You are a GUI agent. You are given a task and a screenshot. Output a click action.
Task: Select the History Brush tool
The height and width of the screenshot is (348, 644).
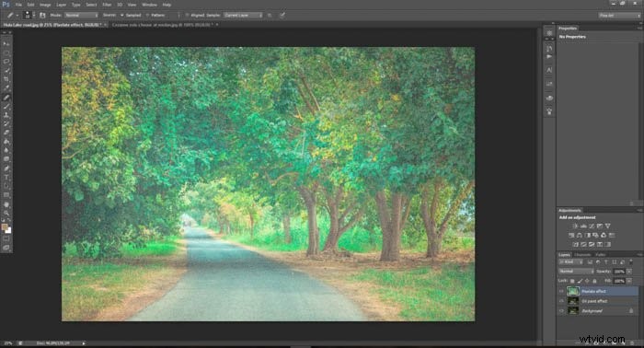pos(6,123)
